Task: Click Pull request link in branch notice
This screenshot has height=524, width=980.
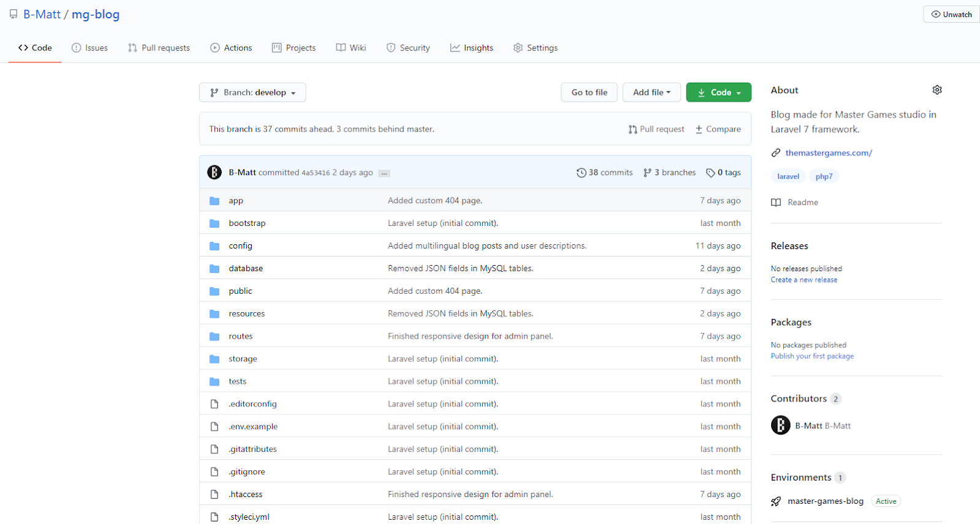Action: click(656, 129)
